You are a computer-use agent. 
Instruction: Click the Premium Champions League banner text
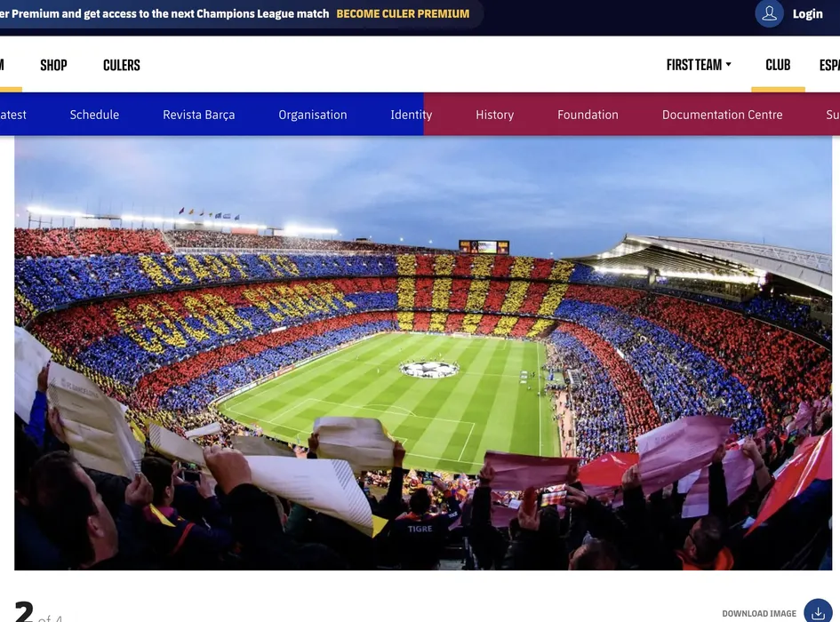point(164,14)
